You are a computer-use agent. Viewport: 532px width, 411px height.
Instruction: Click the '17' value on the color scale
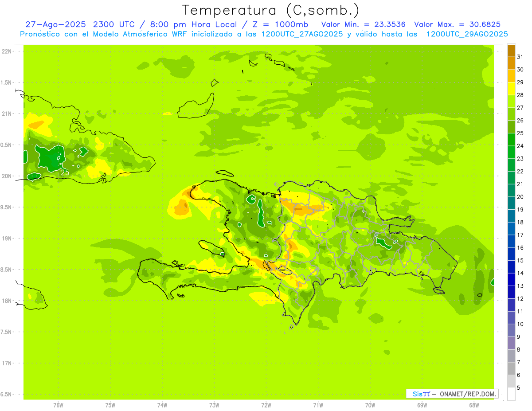click(520, 235)
